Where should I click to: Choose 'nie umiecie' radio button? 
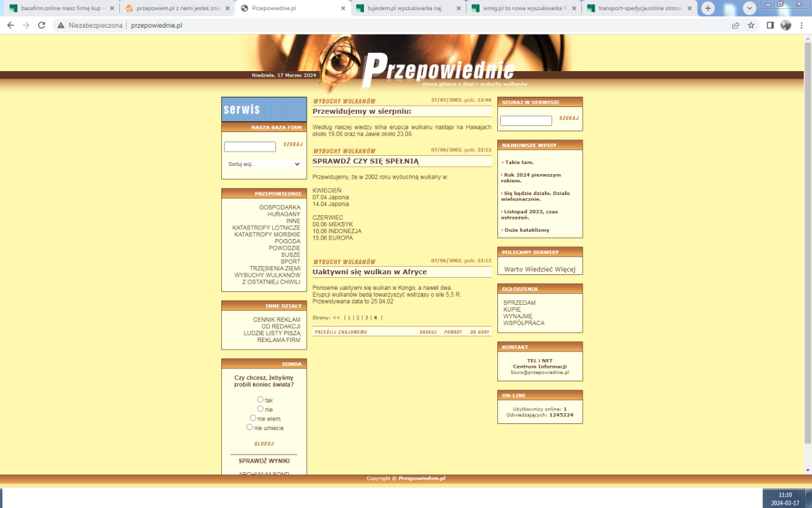click(x=250, y=427)
